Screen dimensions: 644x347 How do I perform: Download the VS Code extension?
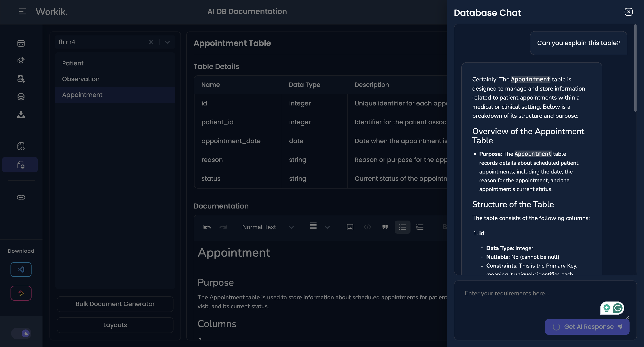[x=21, y=269]
